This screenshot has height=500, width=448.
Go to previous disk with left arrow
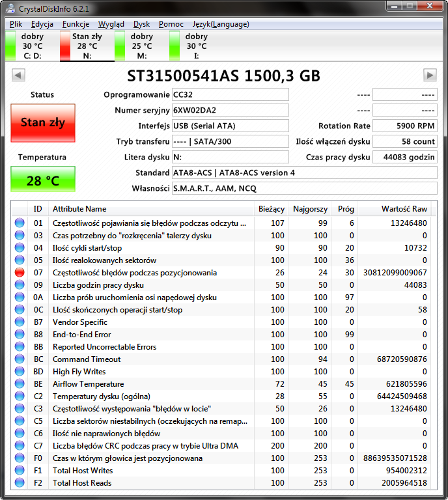pyautogui.click(x=18, y=76)
